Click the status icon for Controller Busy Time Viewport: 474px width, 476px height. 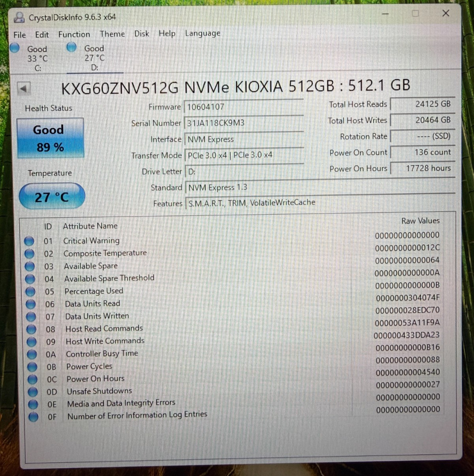[32, 354]
